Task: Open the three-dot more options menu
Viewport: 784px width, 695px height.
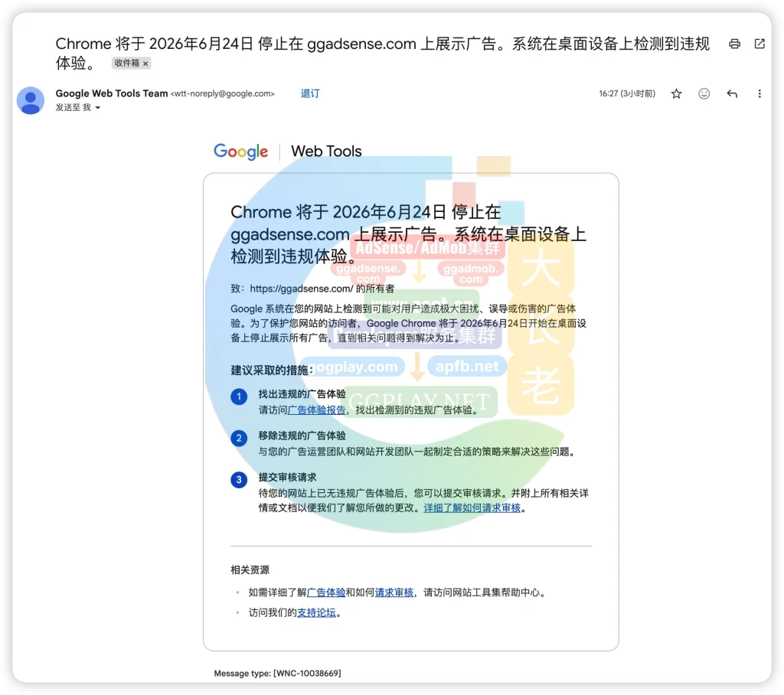Action: point(759,93)
